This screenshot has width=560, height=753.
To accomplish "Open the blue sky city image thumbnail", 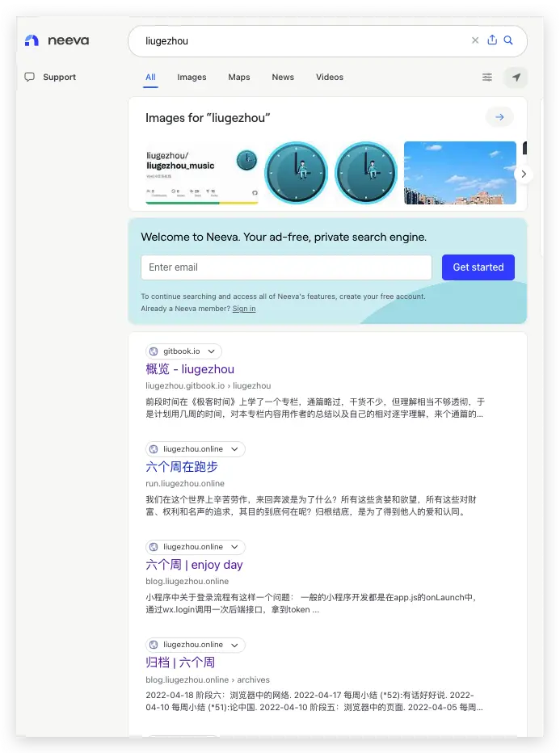I will pyautogui.click(x=460, y=173).
